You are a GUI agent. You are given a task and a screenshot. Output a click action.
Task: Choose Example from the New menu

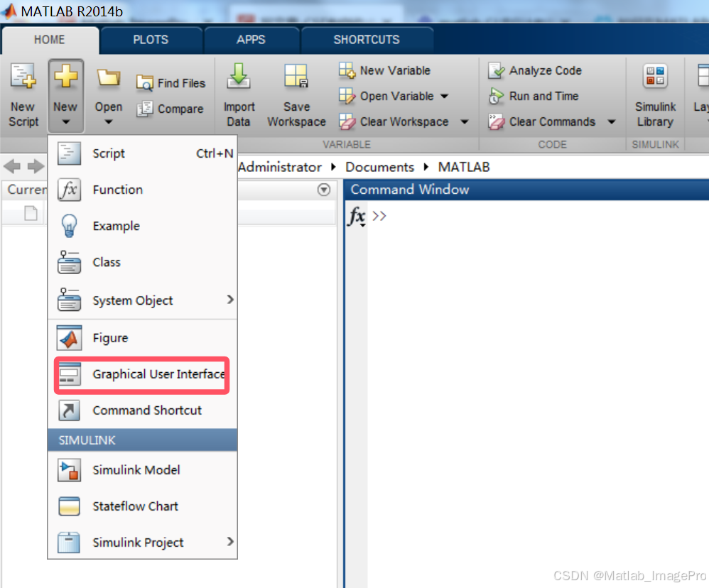142,226
